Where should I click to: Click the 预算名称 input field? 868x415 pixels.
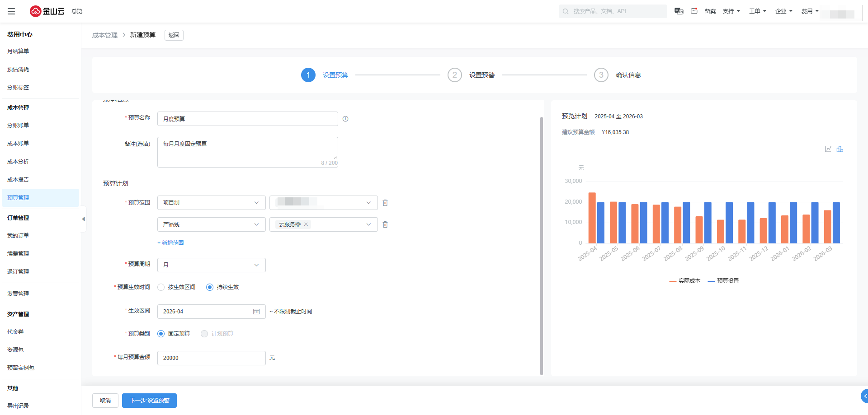248,119
